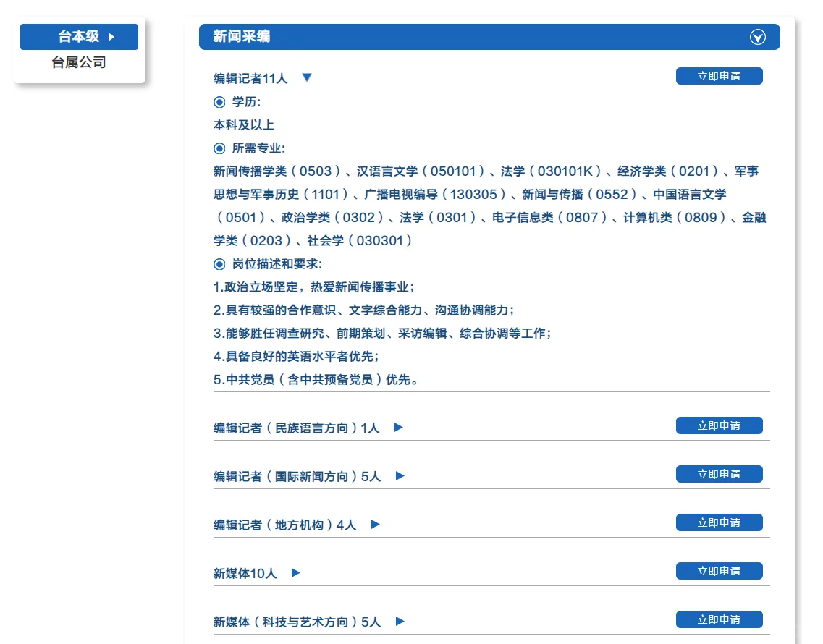Click 立即申请 for 编辑记者（民族语言方向）
This screenshot has width=823, height=644.
(x=719, y=425)
